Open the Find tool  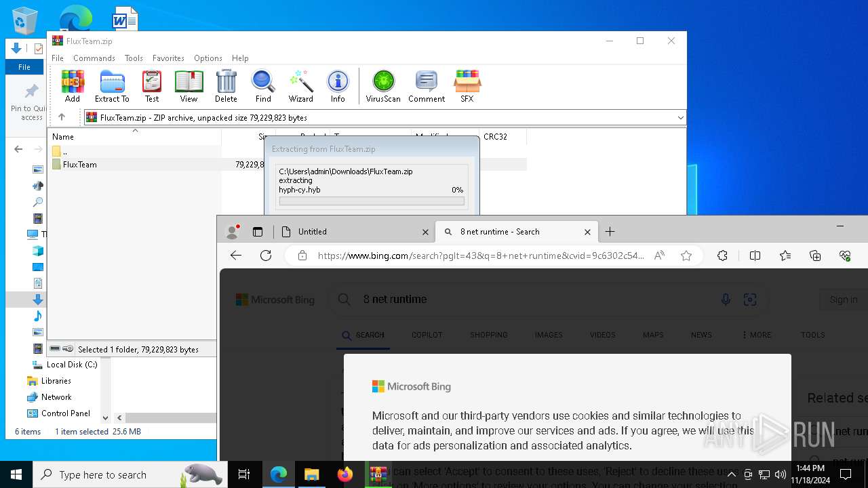pyautogui.click(x=263, y=86)
